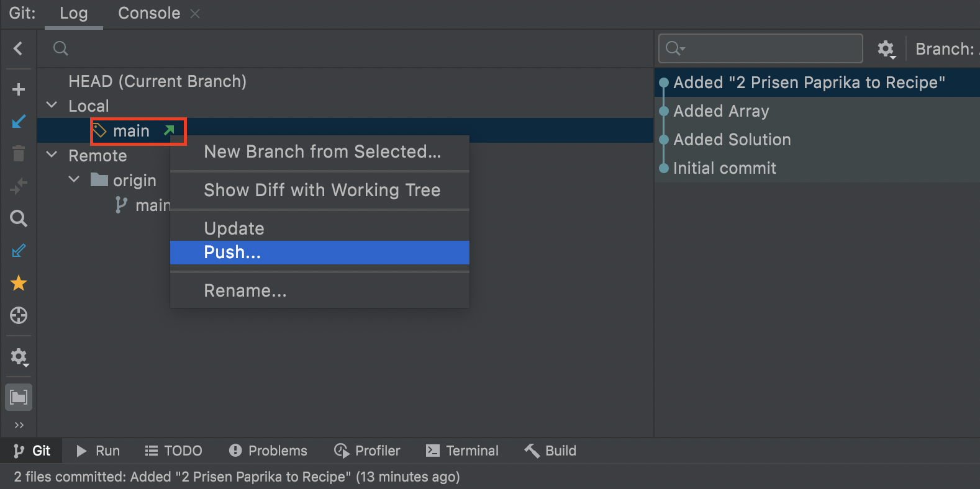The width and height of the screenshot is (980, 489).
Task: Click the left arrow to hide branches panel
Action: coord(18,48)
